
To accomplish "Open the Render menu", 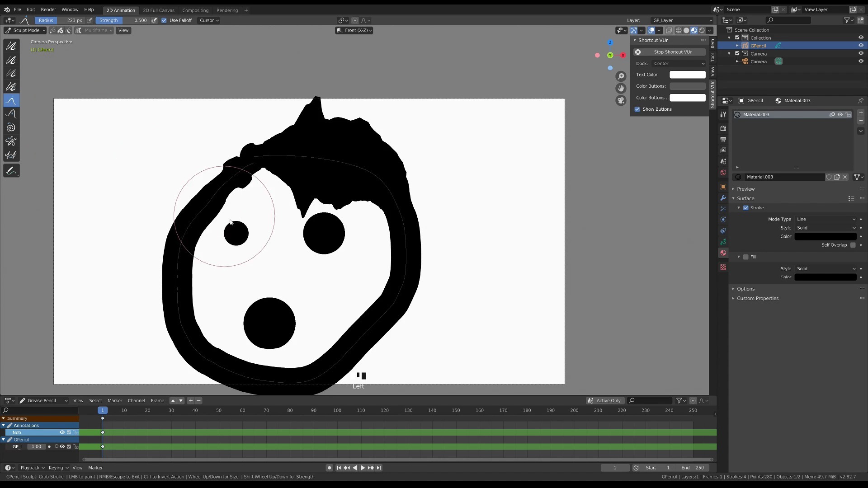I will tap(48, 9).
